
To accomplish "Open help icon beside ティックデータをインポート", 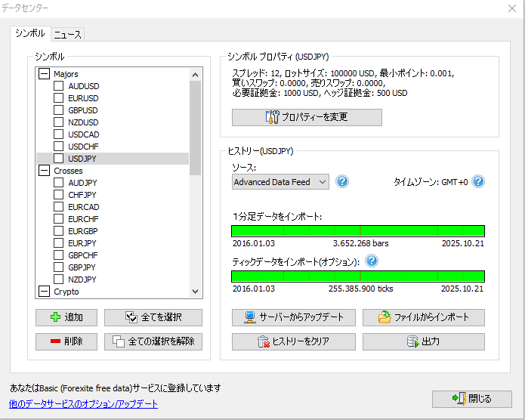I will tap(372, 261).
